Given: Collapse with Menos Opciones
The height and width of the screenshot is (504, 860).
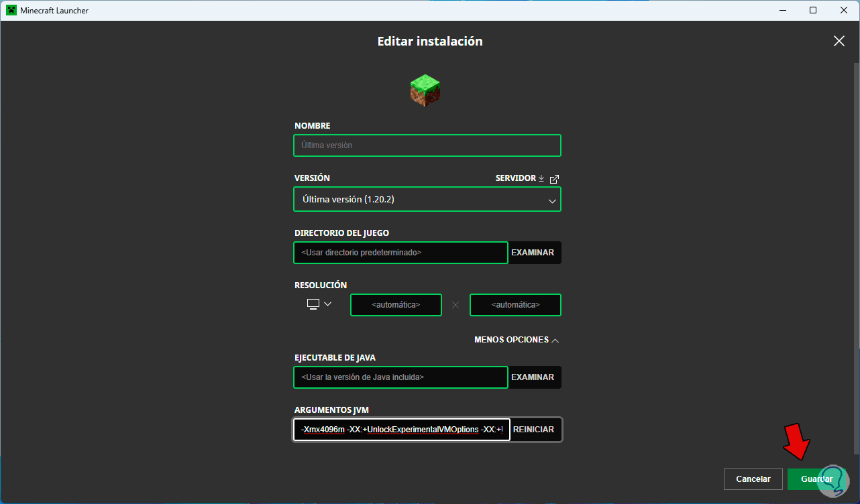Looking at the screenshot, I should tap(516, 340).
